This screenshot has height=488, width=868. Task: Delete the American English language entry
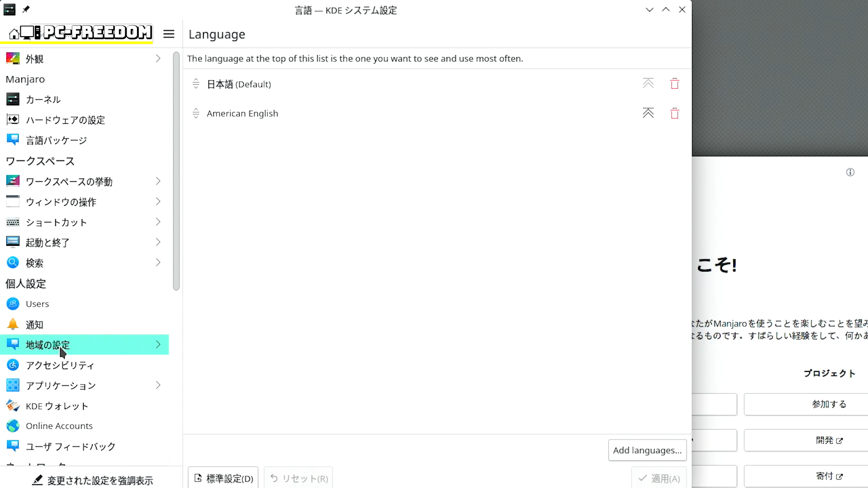[x=675, y=113]
